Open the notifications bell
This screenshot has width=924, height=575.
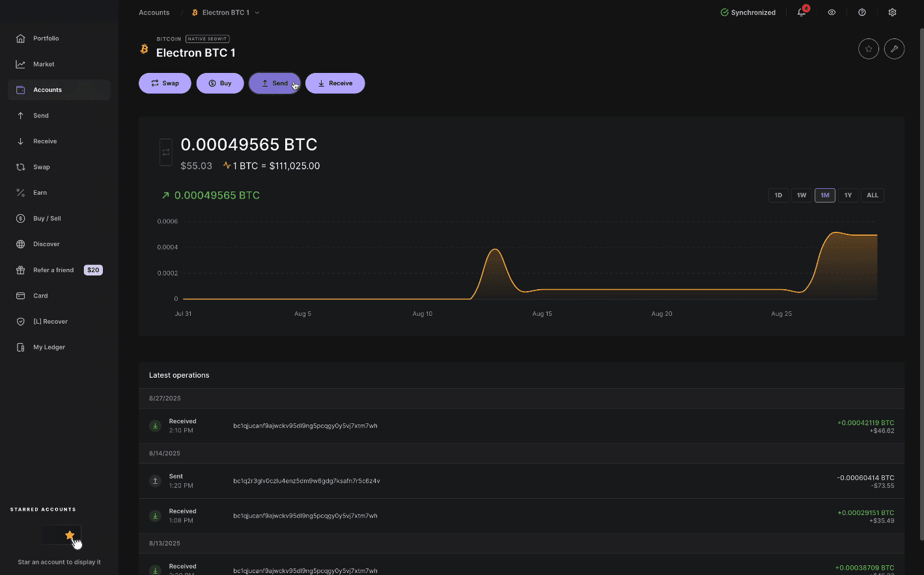click(x=802, y=12)
